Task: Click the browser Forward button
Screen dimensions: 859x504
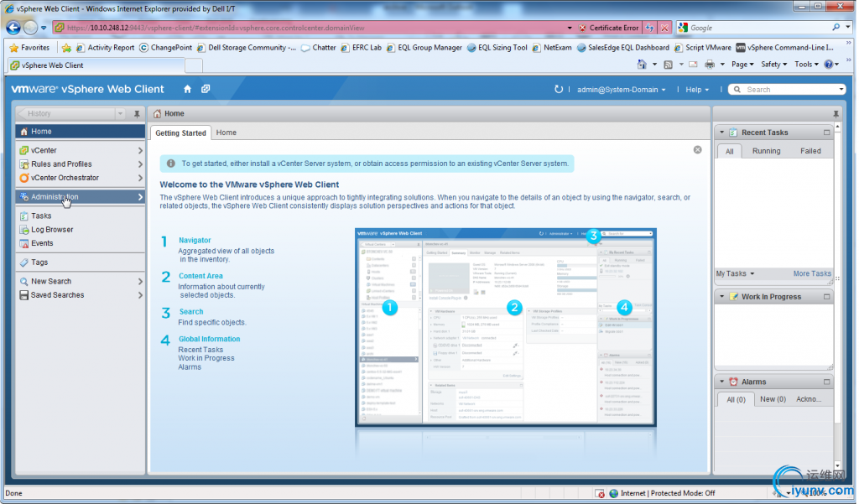Action: [30, 28]
